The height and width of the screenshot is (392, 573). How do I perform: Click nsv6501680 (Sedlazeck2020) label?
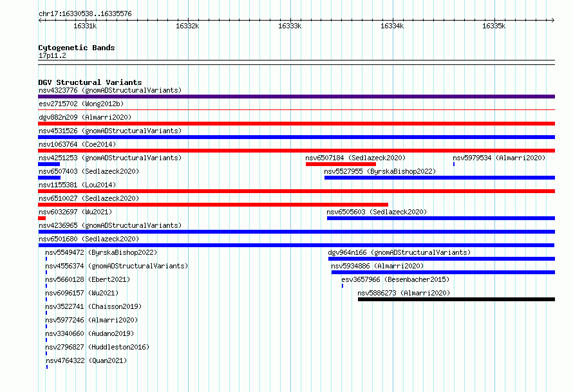(x=89, y=239)
